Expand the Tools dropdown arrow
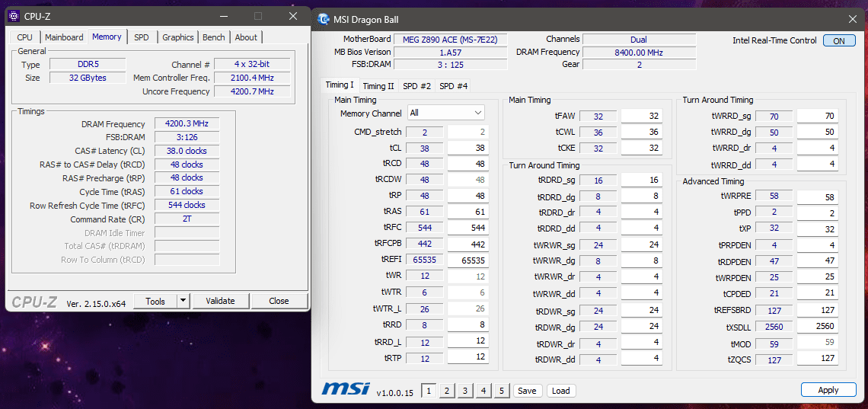Screen dimensions: 868x409 tap(183, 301)
